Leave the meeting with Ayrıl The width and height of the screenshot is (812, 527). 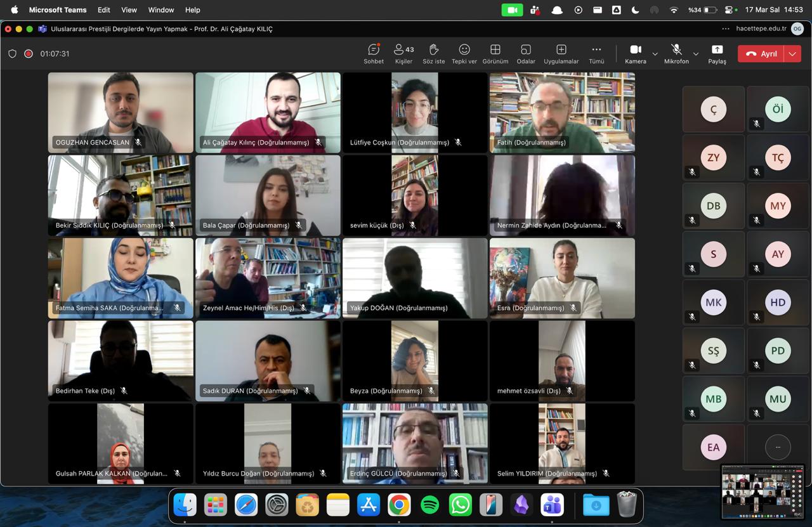pyautogui.click(x=761, y=54)
